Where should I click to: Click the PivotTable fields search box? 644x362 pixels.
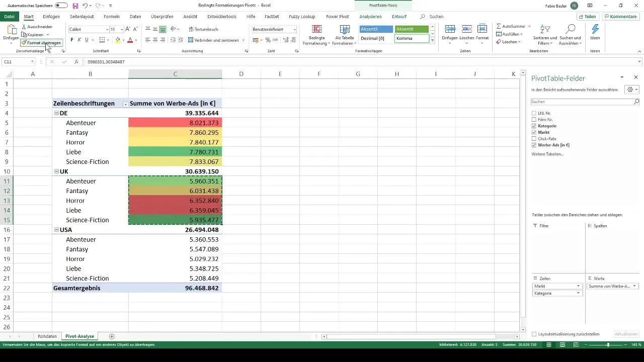point(586,101)
